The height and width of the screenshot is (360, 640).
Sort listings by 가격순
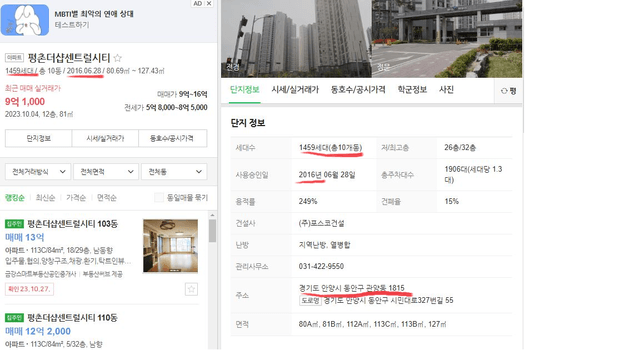(76, 198)
